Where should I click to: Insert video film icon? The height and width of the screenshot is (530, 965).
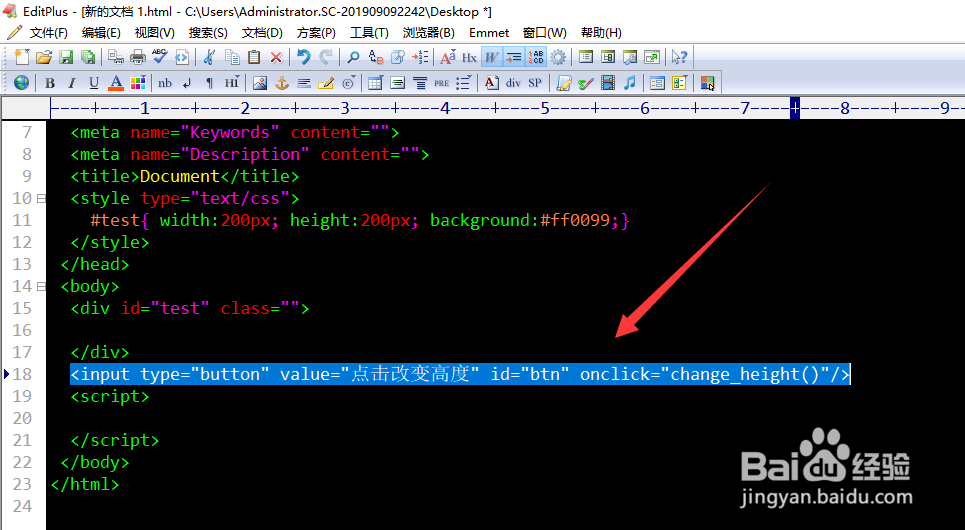[608, 82]
